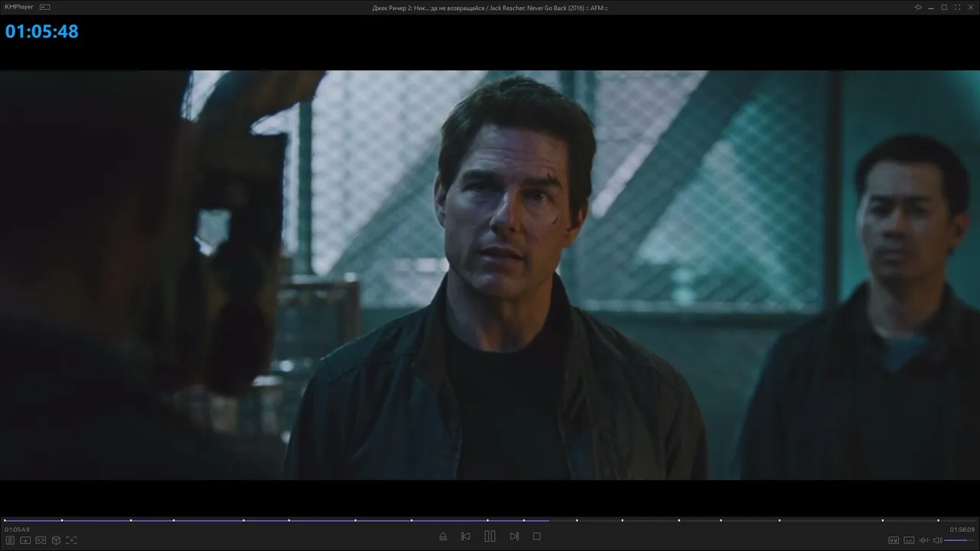Capture the frame with the screenshot icon
The image size is (980, 551).
pos(71,540)
